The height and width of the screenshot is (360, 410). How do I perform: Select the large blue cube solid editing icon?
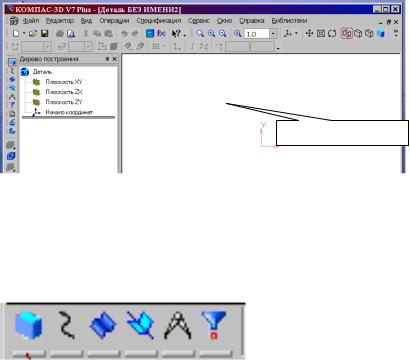[x=28, y=325]
